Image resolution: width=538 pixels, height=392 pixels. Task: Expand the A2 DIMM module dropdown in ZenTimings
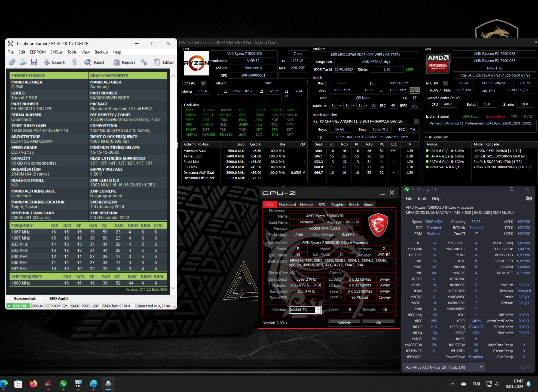pos(444,367)
